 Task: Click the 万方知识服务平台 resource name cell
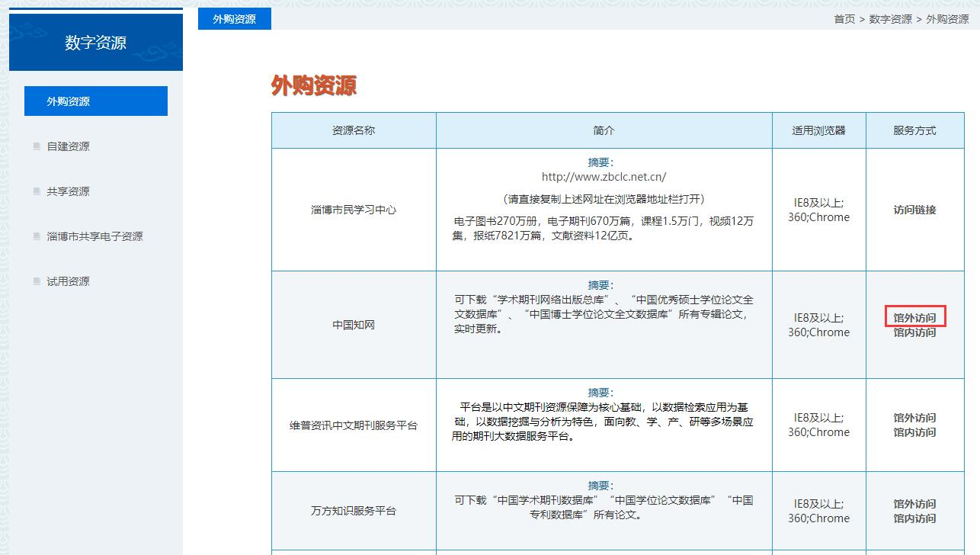click(354, 511)
